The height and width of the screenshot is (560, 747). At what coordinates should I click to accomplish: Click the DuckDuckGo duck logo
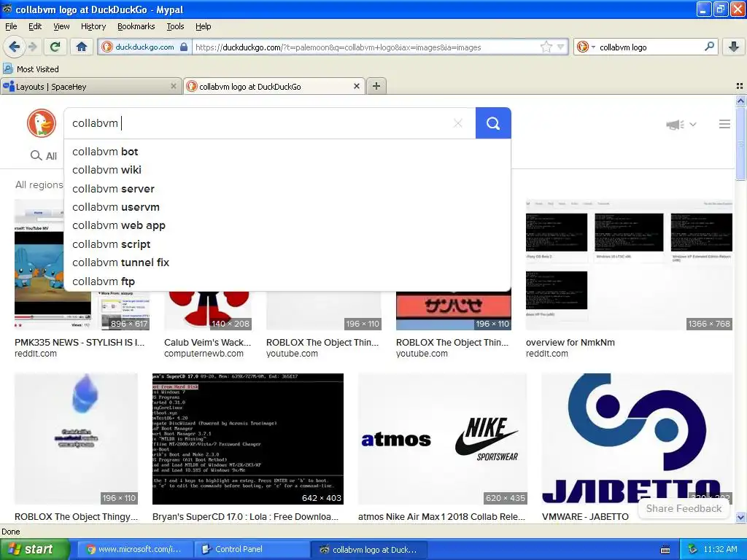click(x=42, y=122)
